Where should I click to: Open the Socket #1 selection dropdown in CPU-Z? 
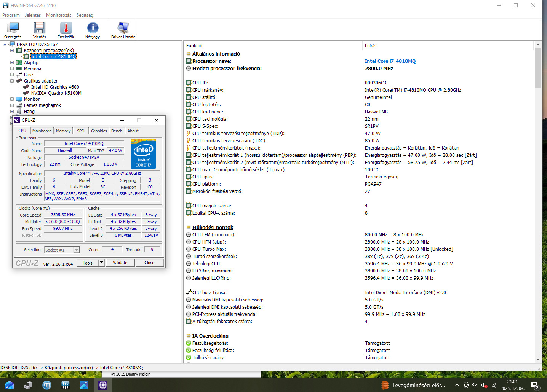pos(62,250)
